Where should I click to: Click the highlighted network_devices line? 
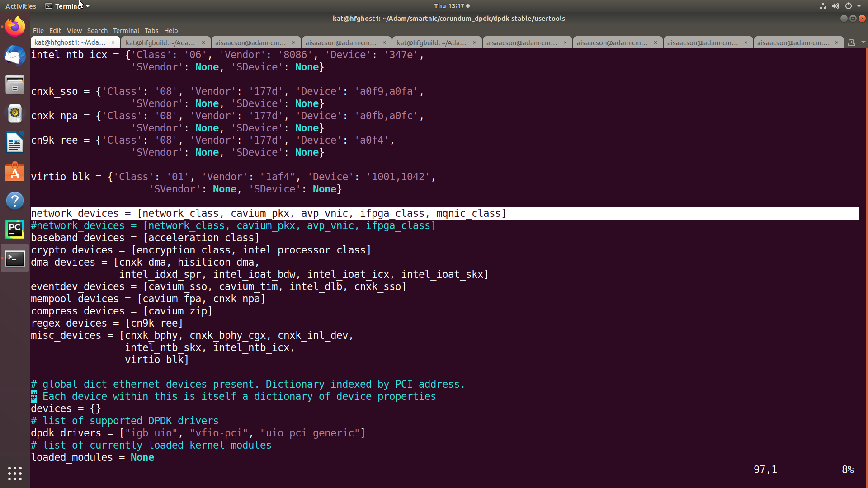pyautogui.click(x=269, y=213)
